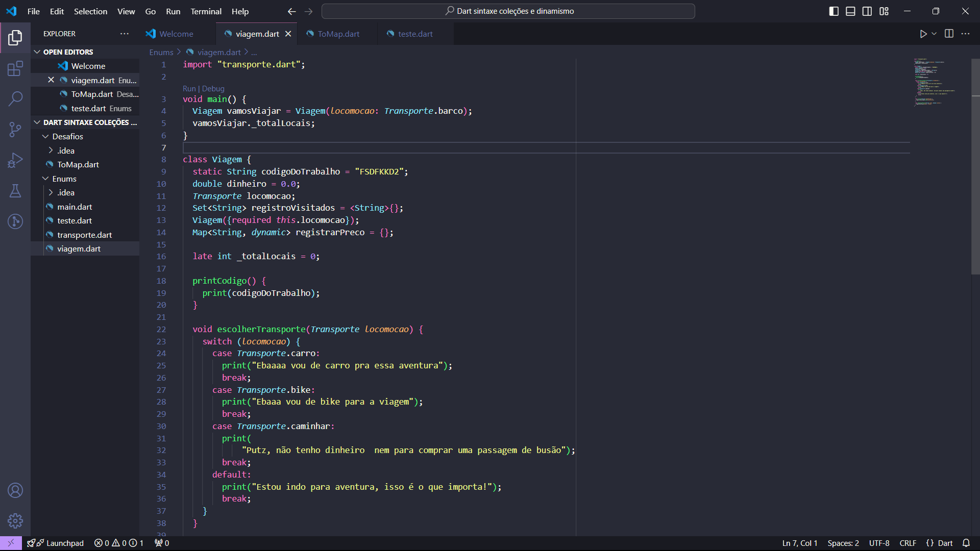
Task: Open the Help menu
Action: coord(240,11)
